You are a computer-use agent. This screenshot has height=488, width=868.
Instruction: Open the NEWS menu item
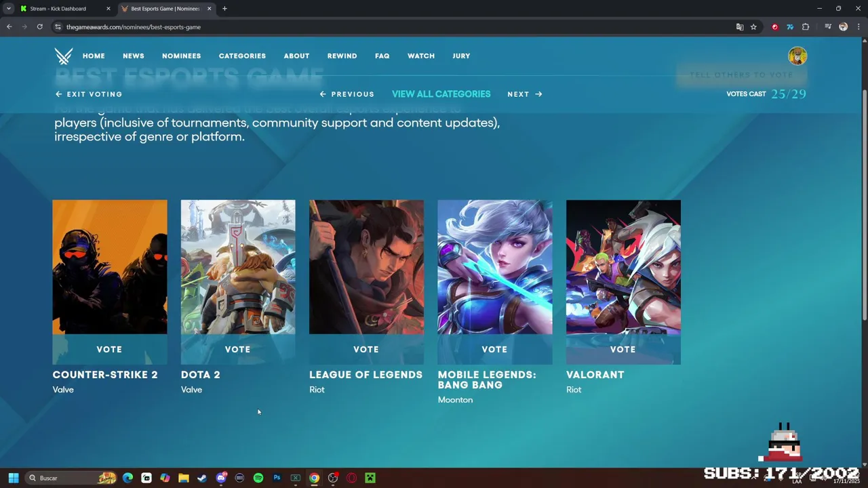pos(134,56)
